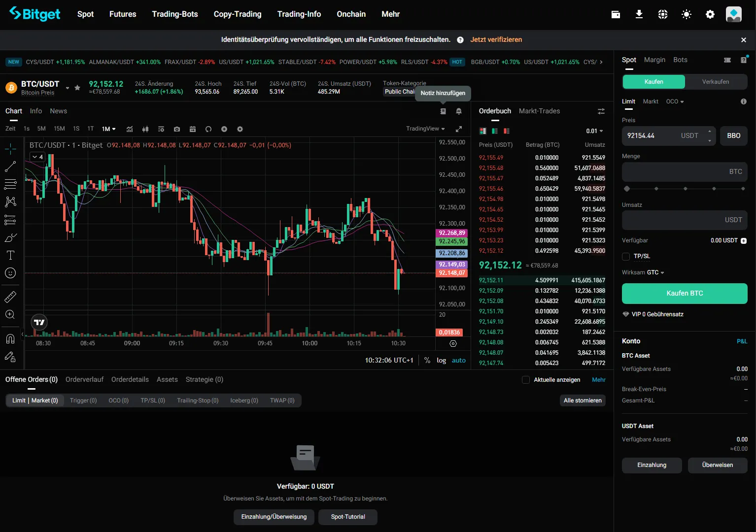Collapse the indicator legend chevron showing 4
The width and height of the screenshot is (756, 532).
pyautogui.click(x=37, y=157)
